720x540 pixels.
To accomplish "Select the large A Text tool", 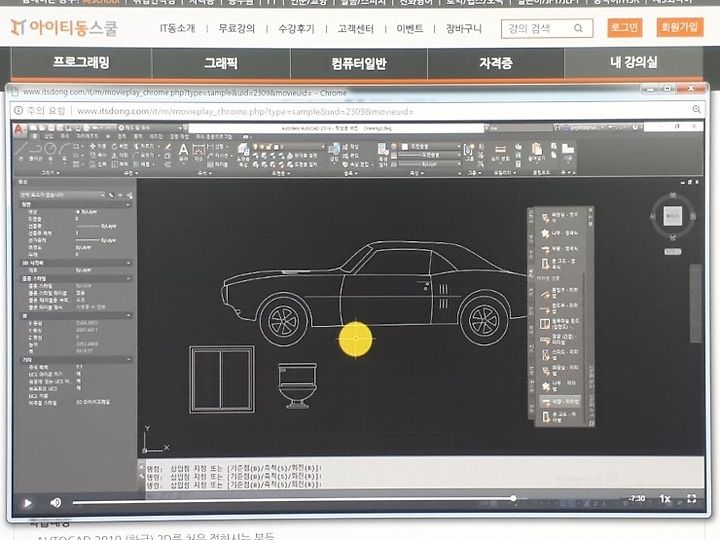I will (183, 151).
